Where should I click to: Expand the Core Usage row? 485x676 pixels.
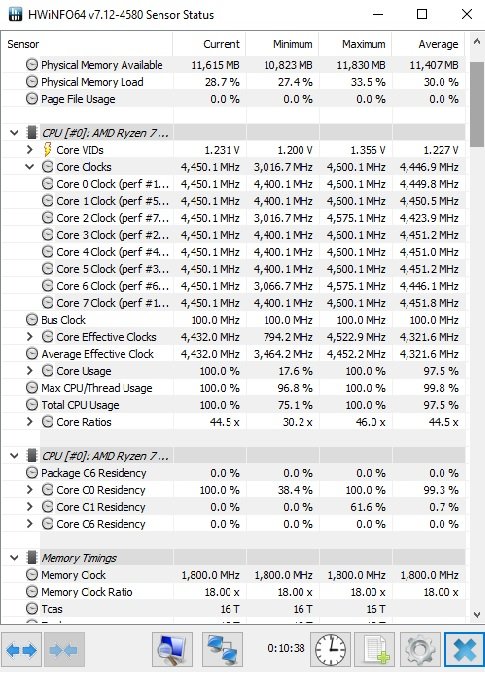(x=29, y=371)
